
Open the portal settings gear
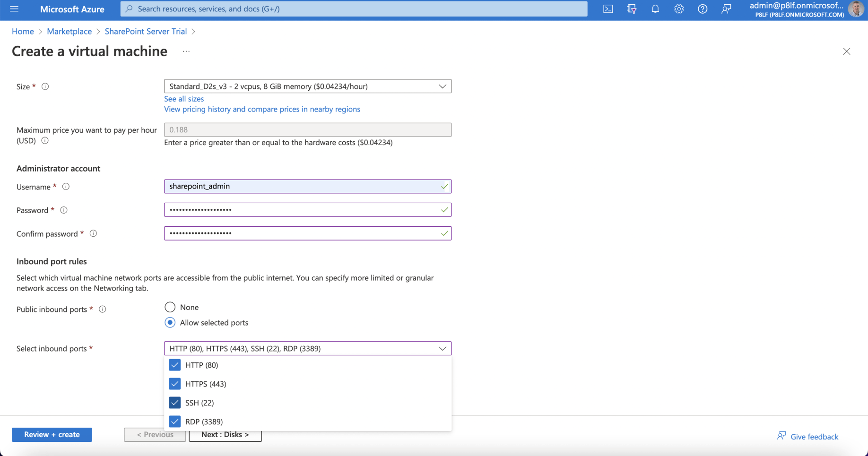pyautogui.click(x=679, y=9)
